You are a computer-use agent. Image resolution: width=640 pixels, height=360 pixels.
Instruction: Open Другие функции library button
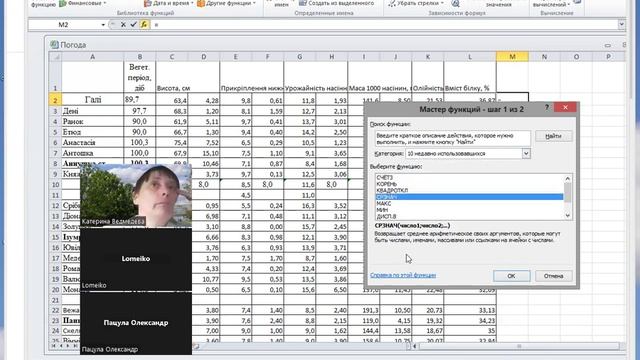pos(227,3)
